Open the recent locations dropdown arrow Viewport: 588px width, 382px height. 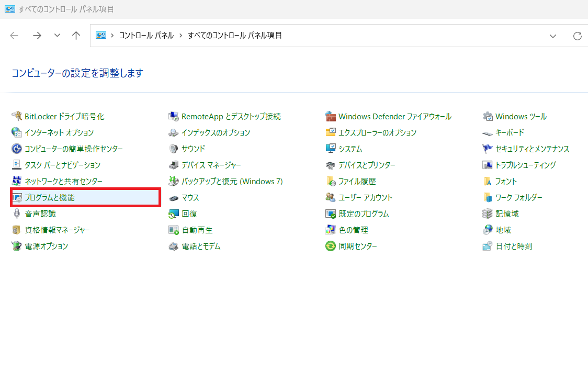click(57, 35)
